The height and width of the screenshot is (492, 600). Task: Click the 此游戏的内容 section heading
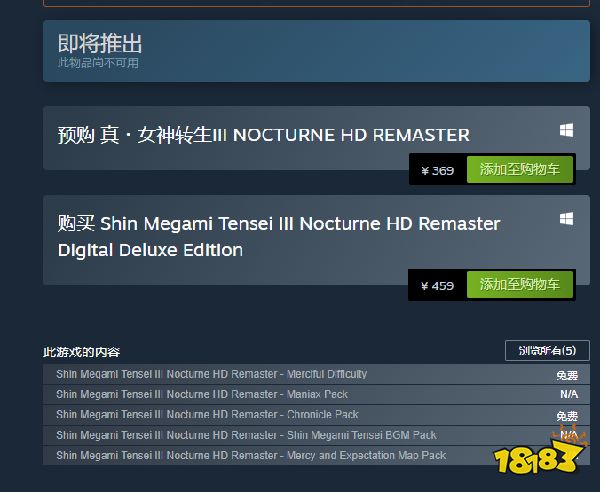click(82, 352)
